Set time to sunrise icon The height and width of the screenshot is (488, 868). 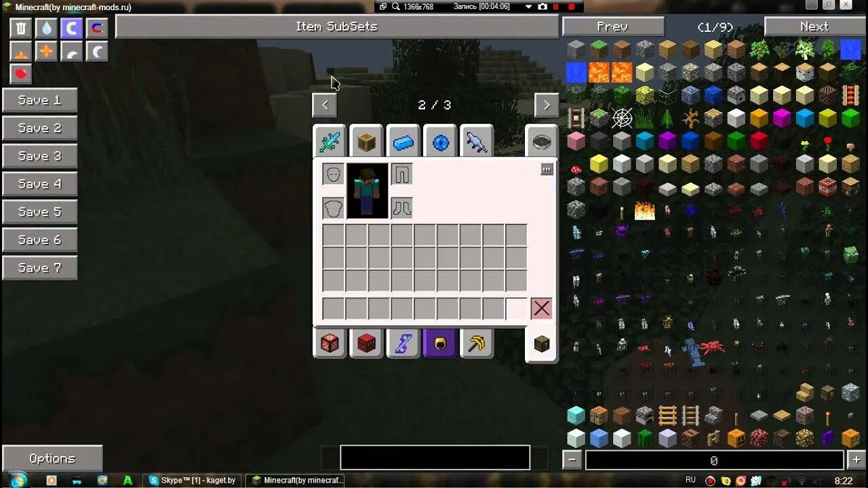click(21, 52)
